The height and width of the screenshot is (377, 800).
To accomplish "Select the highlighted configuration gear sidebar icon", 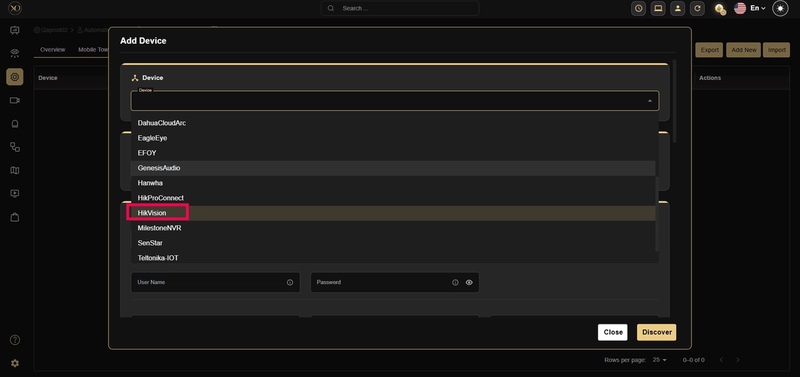I will pyautogui.click(x=15, y=77).
